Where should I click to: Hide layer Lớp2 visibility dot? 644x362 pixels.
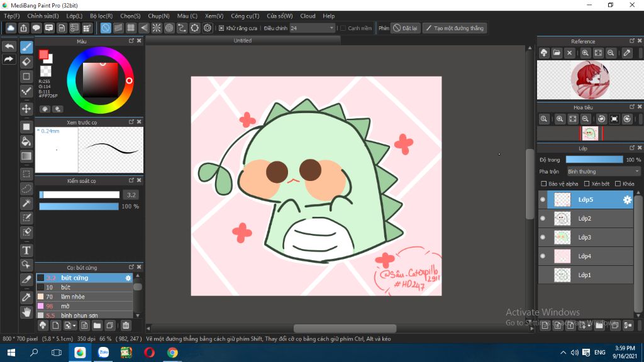(543, 218)
